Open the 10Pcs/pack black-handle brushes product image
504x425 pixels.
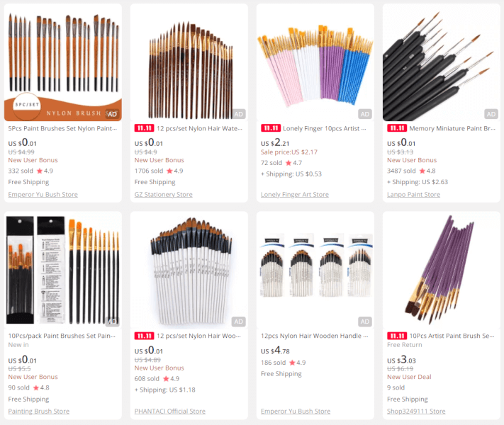coord(62,270)
